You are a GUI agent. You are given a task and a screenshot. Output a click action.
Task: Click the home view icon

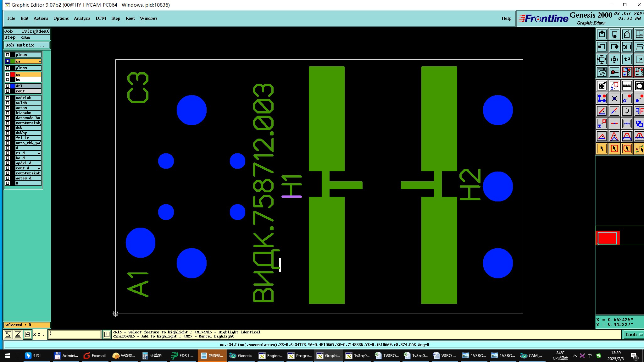[627, 34]
